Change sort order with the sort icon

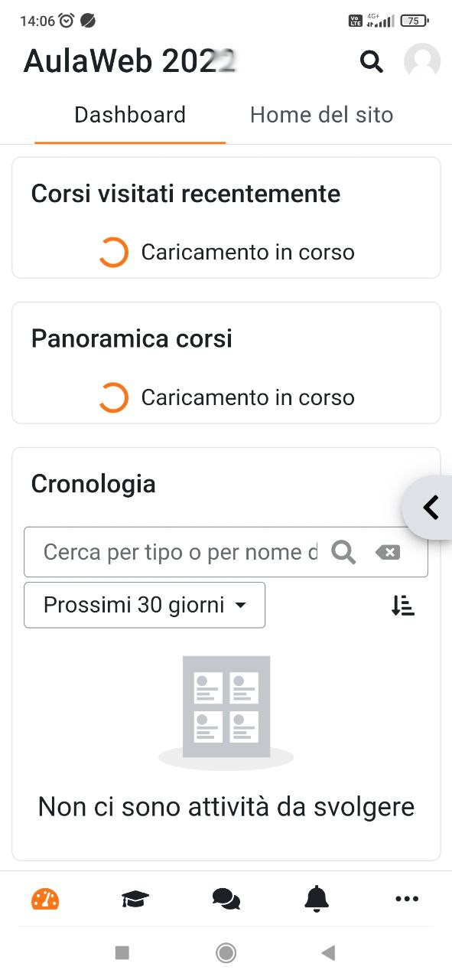click(x=402, y=605)
